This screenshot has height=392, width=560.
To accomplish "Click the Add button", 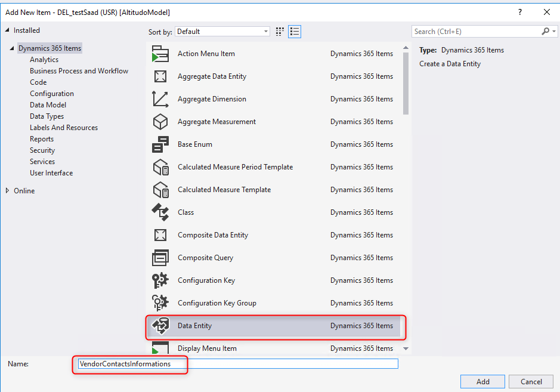I will 482,382.
